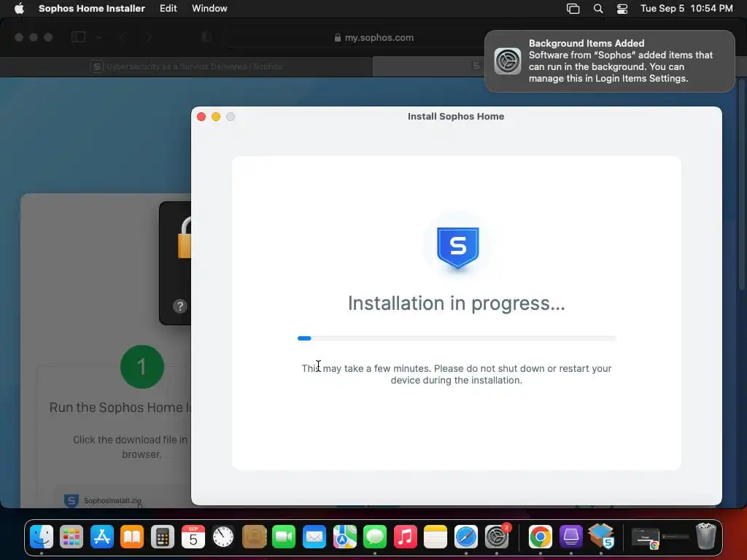Screen dimensions: 747x560
Task: Open App Store from the Dock
Action: (x=102, y=537)
